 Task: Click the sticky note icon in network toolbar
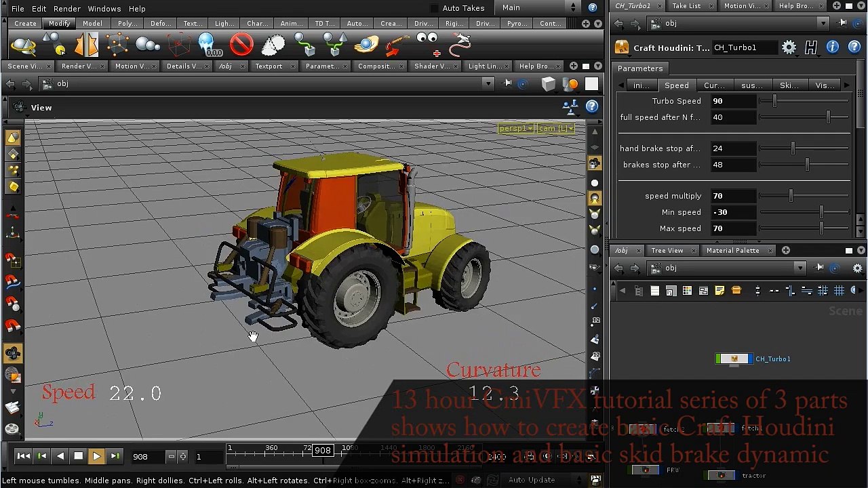point(719,291)
